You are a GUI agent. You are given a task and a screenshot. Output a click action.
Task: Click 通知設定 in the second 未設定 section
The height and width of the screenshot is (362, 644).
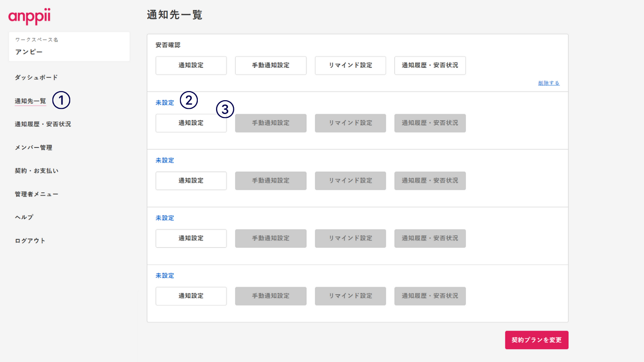191,181
